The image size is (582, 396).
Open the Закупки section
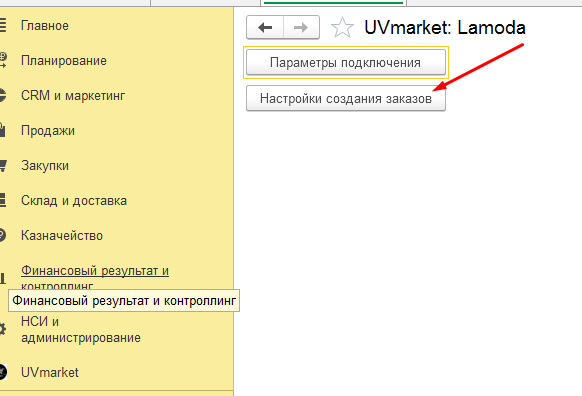coord(45,166)
